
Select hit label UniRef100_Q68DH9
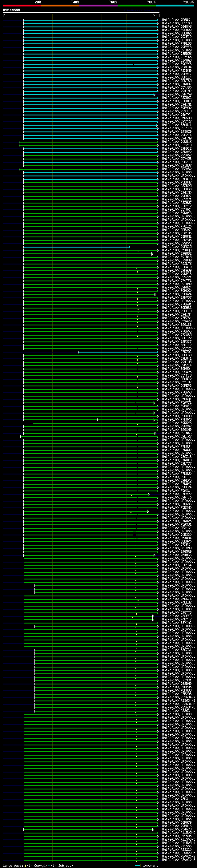pyautogui.click(x=177, y=684)
